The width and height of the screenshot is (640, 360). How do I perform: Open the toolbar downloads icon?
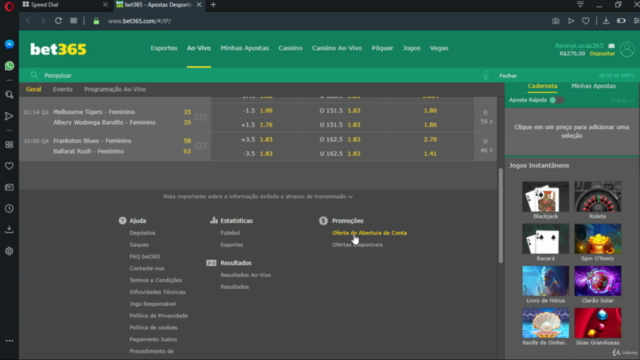(606, 21)
